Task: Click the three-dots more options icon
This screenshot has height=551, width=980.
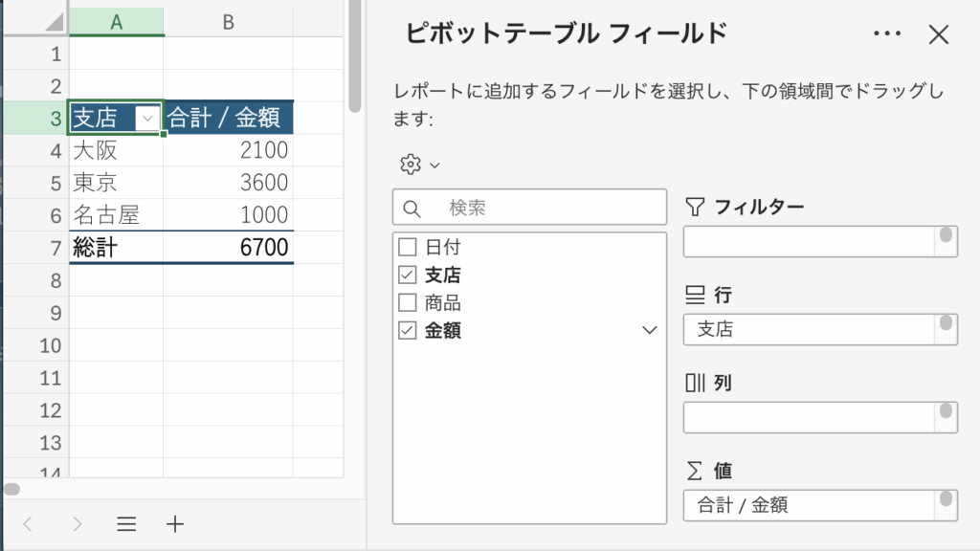Action: (x=887, y=34)
